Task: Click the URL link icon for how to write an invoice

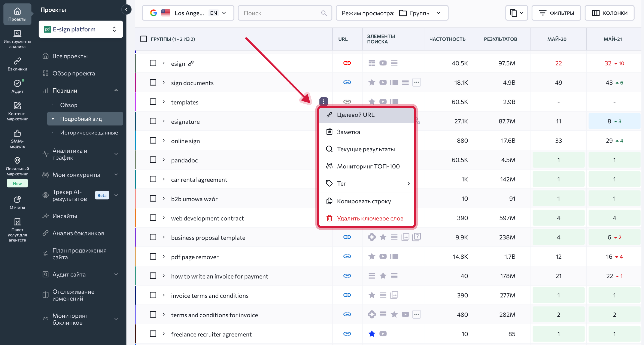Action: click(347, 275)
